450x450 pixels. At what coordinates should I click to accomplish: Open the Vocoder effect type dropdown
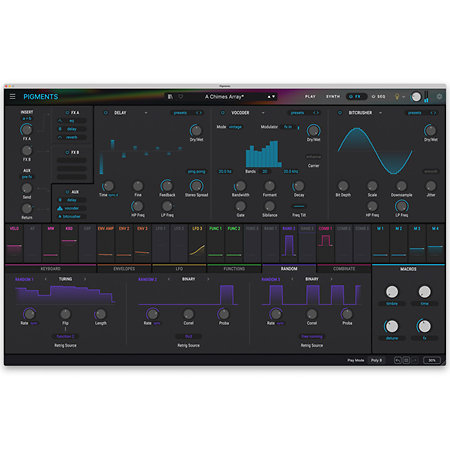point(263,113)
